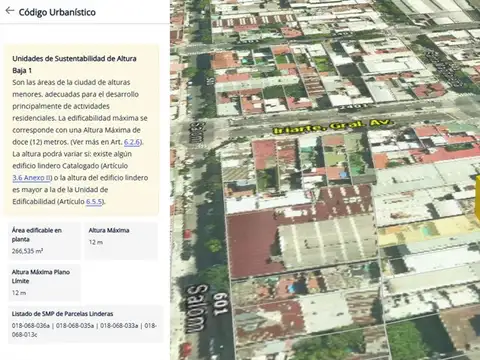Select the Código Urbanístico header title
The height and width of the screenshot is (360, 480).
pos(57,12)
